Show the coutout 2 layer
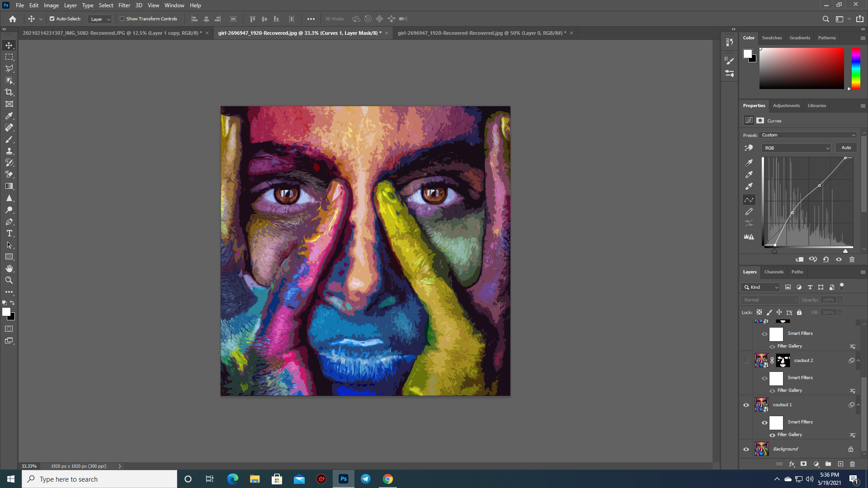 coord(746,361)
